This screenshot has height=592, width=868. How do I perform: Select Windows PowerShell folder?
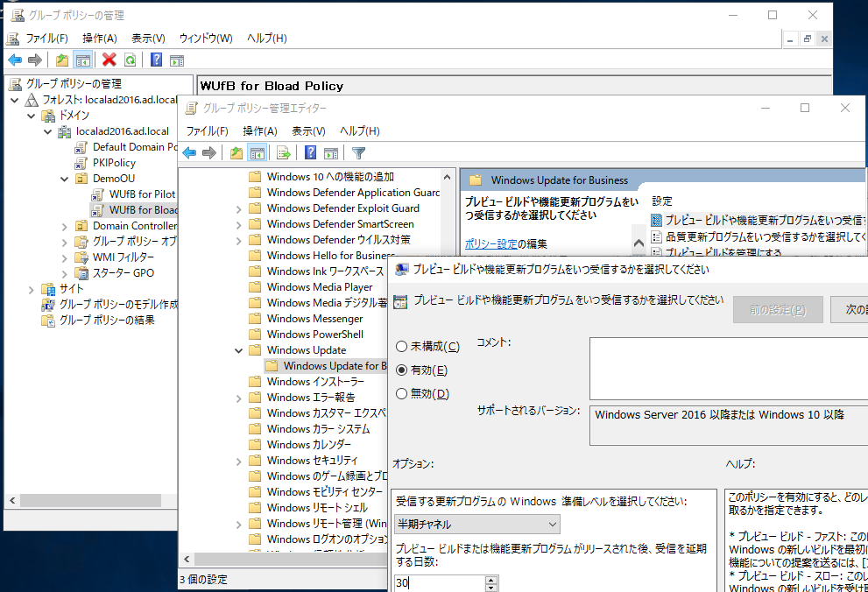307,335
